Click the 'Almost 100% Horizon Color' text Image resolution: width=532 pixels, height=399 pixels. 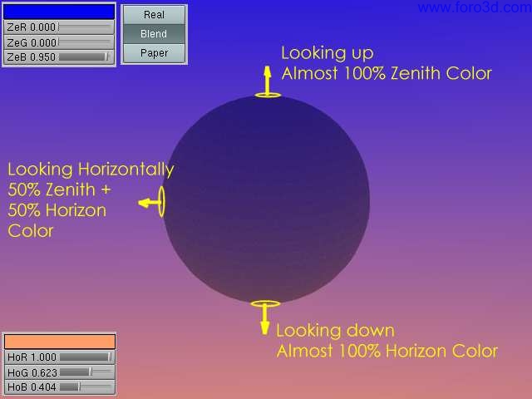click(x=387, y=351)
